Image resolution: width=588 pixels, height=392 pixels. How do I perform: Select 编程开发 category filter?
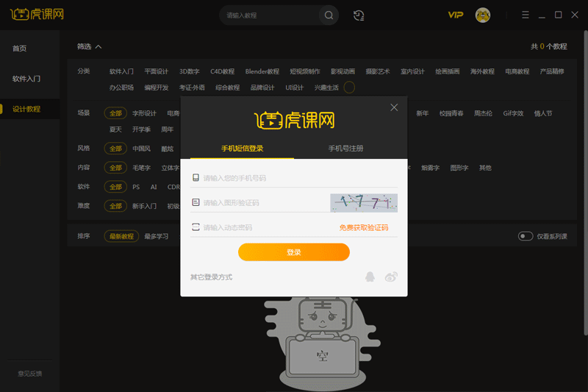coord(157,88)
